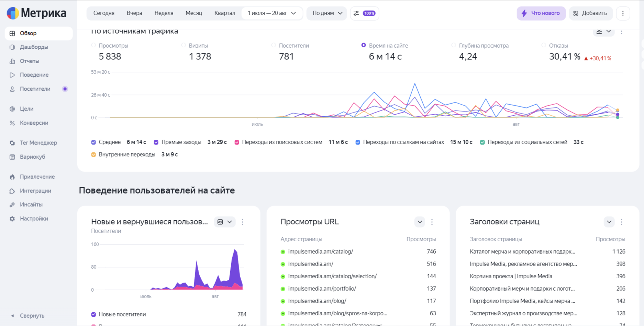Click the Вариокуб icon
Viewport: 644px width, 326px height.
tap(12, 157)
